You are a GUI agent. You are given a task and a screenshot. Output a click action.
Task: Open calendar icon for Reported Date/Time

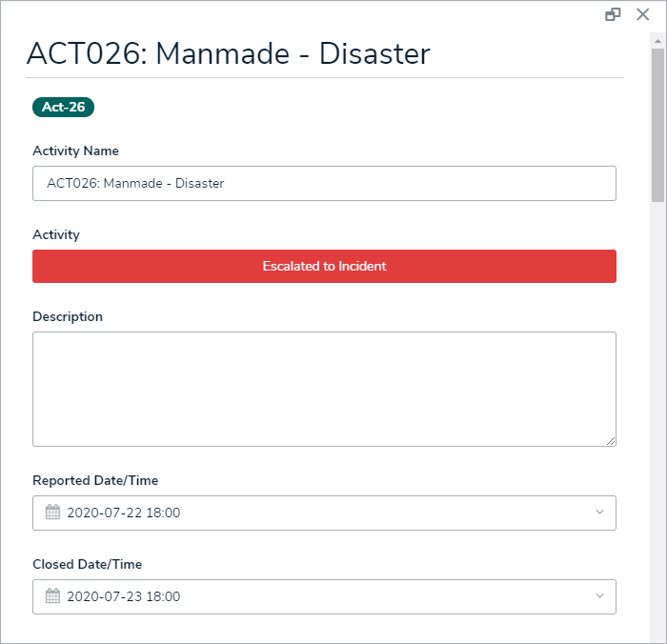[x=53, y=513]
